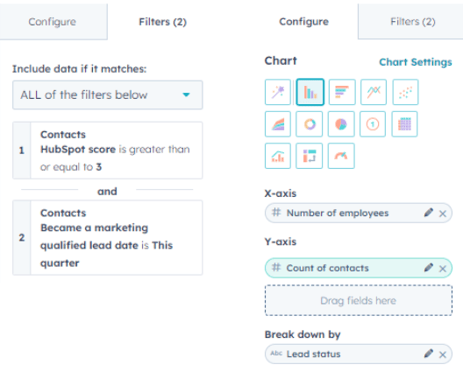Image resolution: width=463 pixels, height=372 pixels.
Task: Select the pie chart type icon
Action: click(341, 124)
